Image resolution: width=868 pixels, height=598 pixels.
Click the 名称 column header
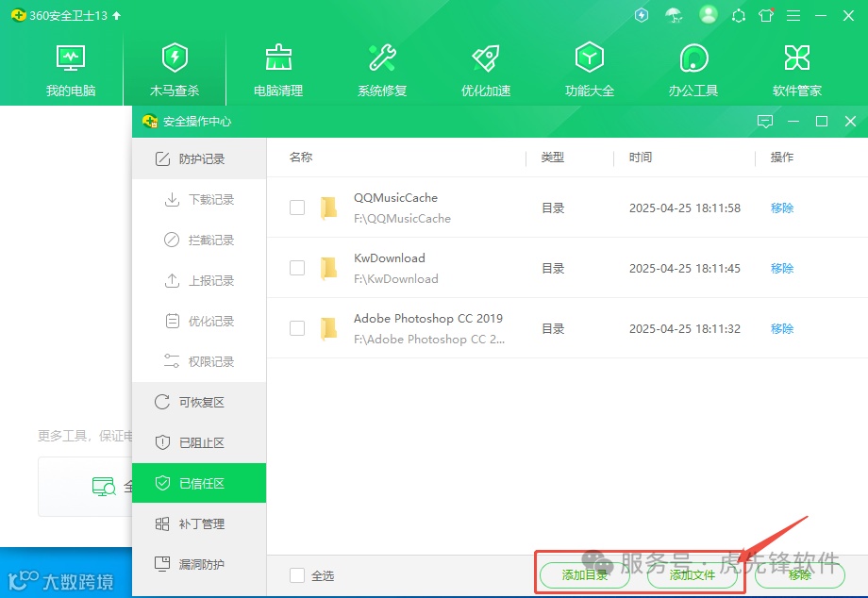(x=301, y=158)
